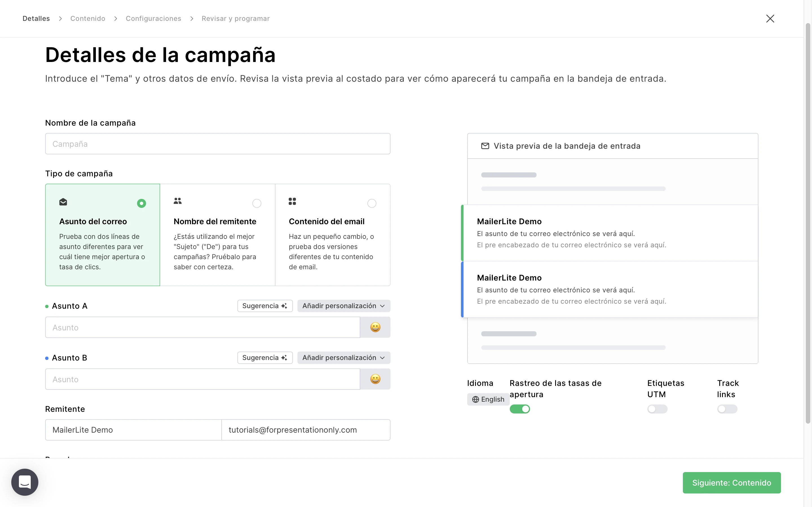This screenshot has height=507, width=812.
Task: Click the grid icon in Contenido del email card
Action: (292, 201)
